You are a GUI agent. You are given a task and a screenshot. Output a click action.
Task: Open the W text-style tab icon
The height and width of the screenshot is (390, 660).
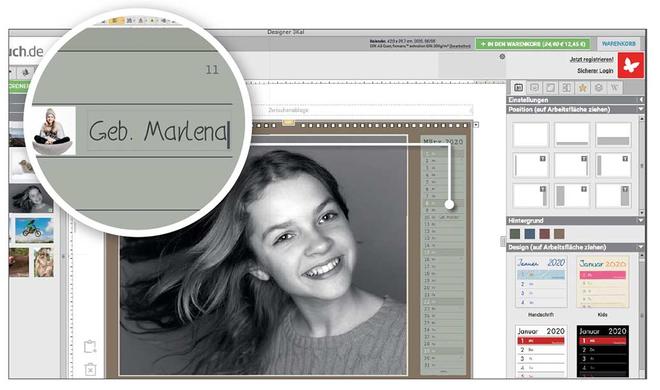(x=615, y=88)
